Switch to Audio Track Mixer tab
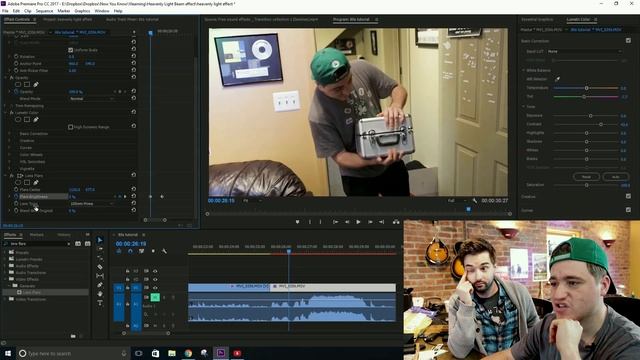The height and width of the screenshot is (360, 640). pyautogui.click(x=132, y=19)
